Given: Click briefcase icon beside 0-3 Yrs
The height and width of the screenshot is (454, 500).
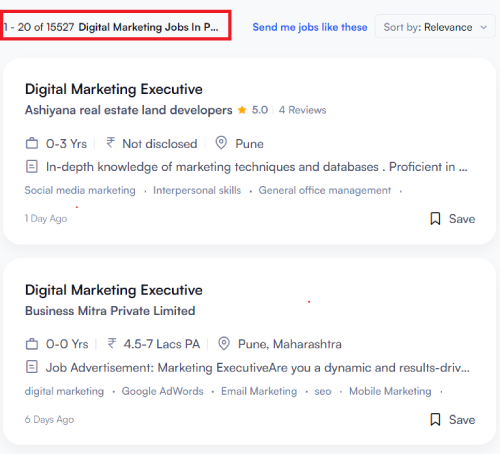Looking at the screenshot, I should (x=32, y=143).
